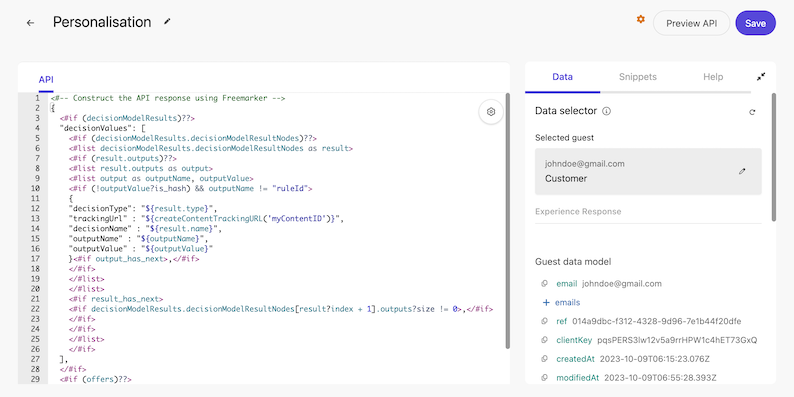
Task: Save the personalisation changes
Action: tap(755, 23)
